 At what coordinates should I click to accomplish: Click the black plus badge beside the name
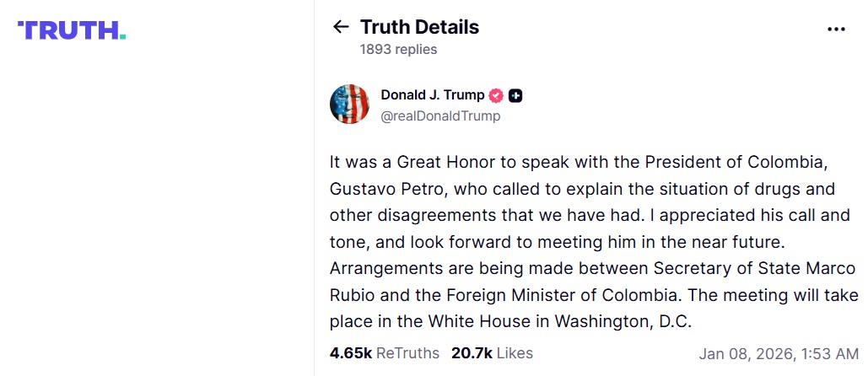(x=515, y=95)
